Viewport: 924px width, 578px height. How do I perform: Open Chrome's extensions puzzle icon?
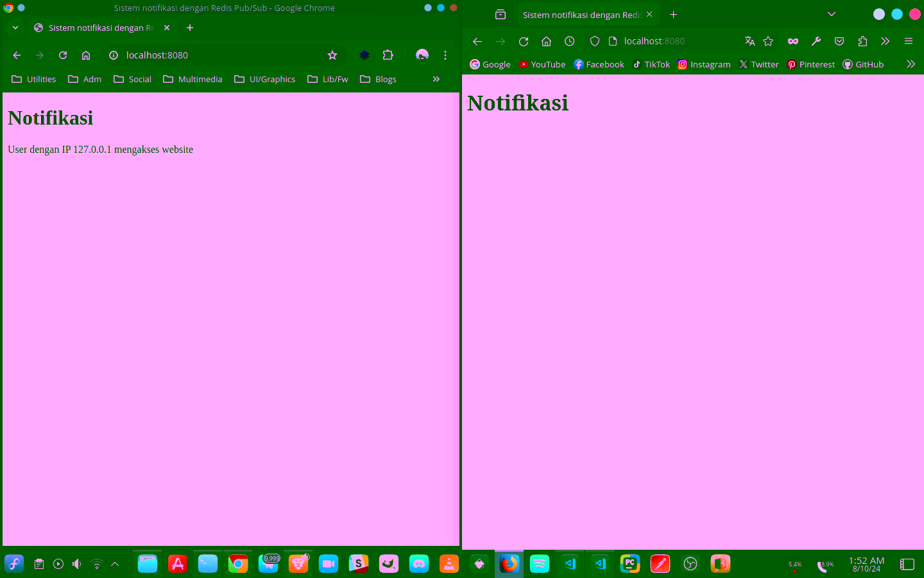[x=388, y=55]
